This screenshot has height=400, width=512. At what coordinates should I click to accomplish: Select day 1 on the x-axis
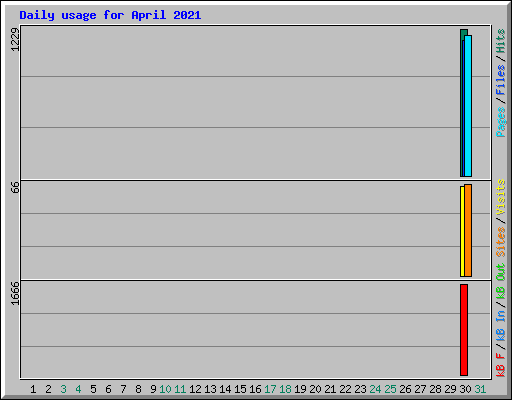33,389
